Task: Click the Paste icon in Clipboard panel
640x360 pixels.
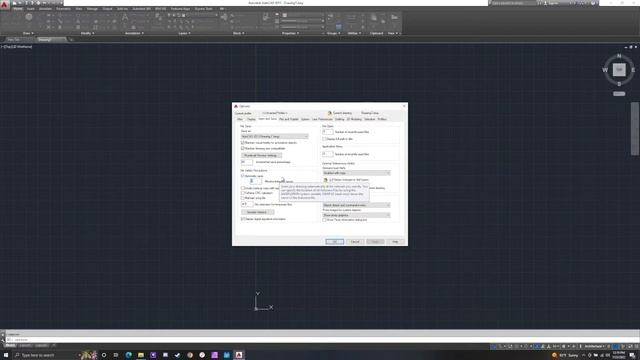Action: [374, 17]
